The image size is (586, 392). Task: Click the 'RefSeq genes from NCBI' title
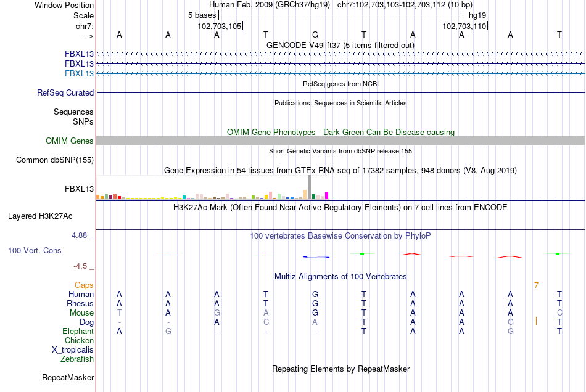pyautogui.click(x=341, y=84)
